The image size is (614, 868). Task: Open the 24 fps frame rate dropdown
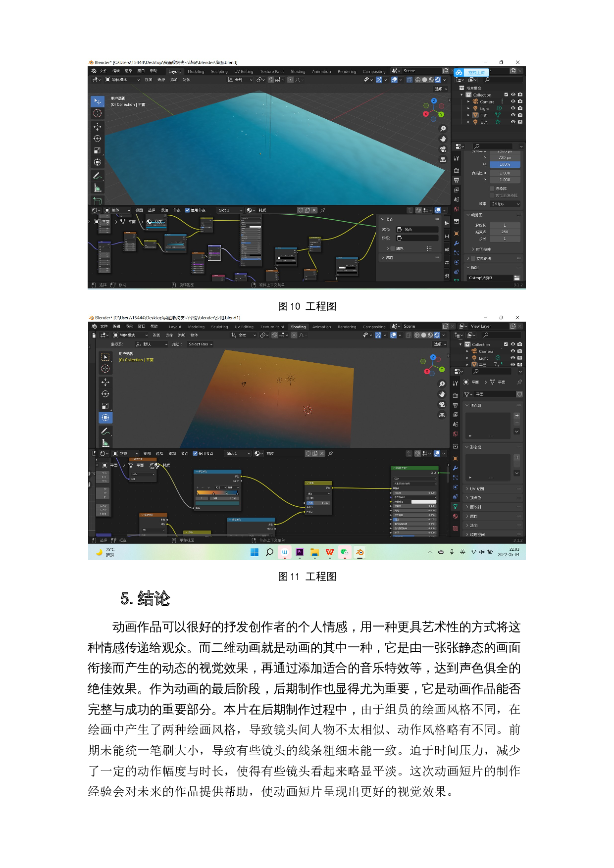click(505, 204)
